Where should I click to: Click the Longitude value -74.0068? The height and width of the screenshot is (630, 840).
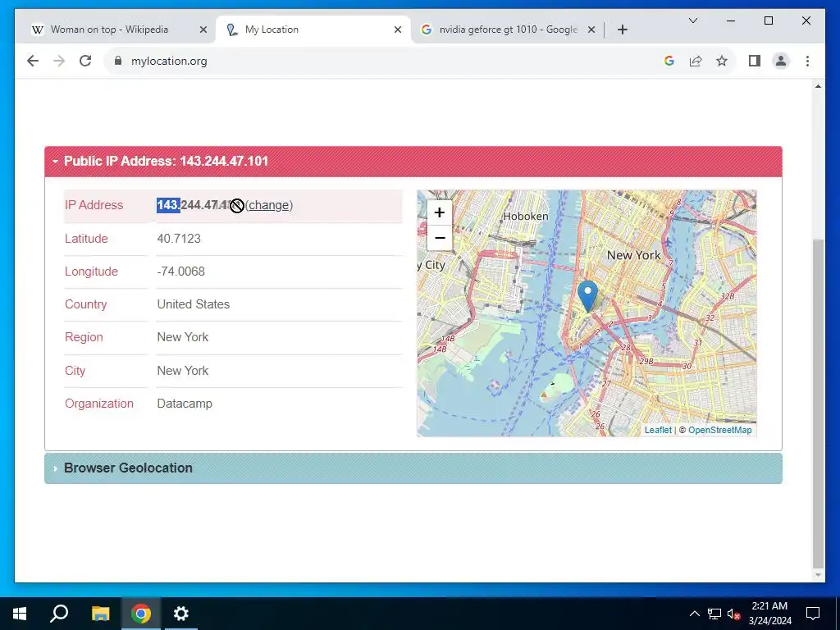coord(181,272)
